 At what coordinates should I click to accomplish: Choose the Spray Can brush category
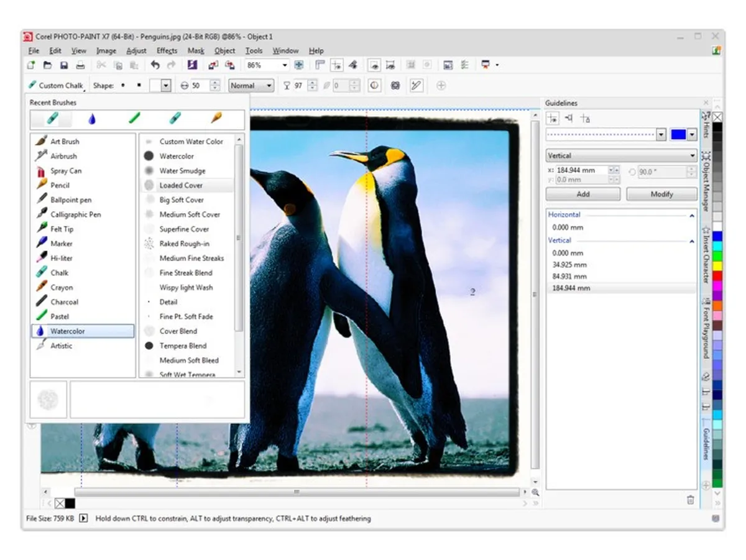tap(65, 171)
